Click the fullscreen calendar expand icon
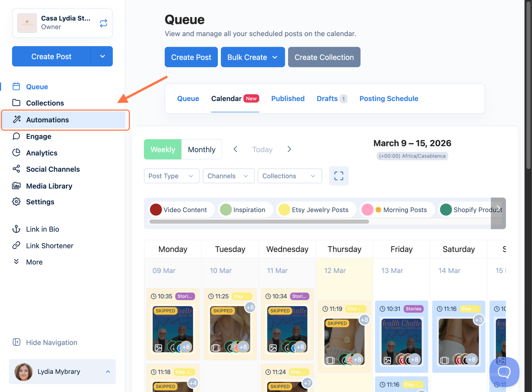Screen dimensions: 532x392 click(x=338, y=176)
